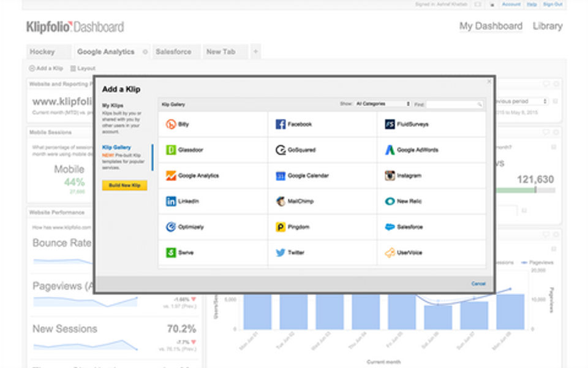588x368 pixels.
Task: Click Add a Klip toolbar button
Action: click(x=46, y=68)
